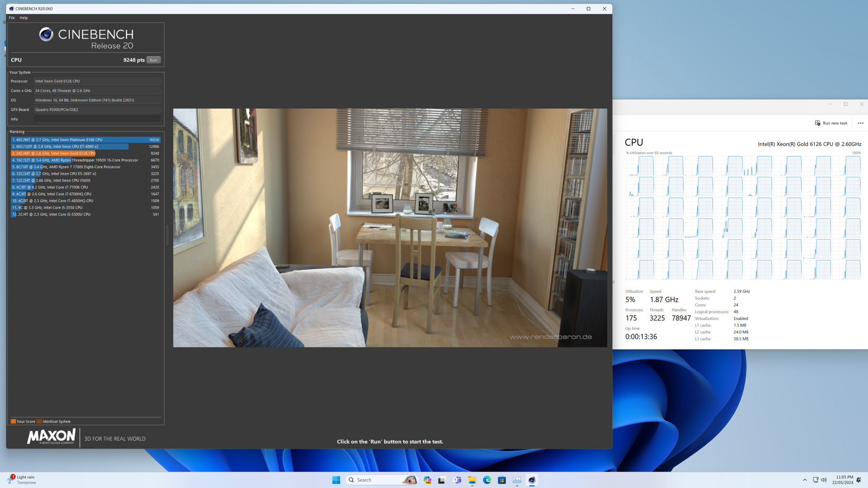
Task: Click the 5% Utilization value in Task Manager
Action: 630,300
